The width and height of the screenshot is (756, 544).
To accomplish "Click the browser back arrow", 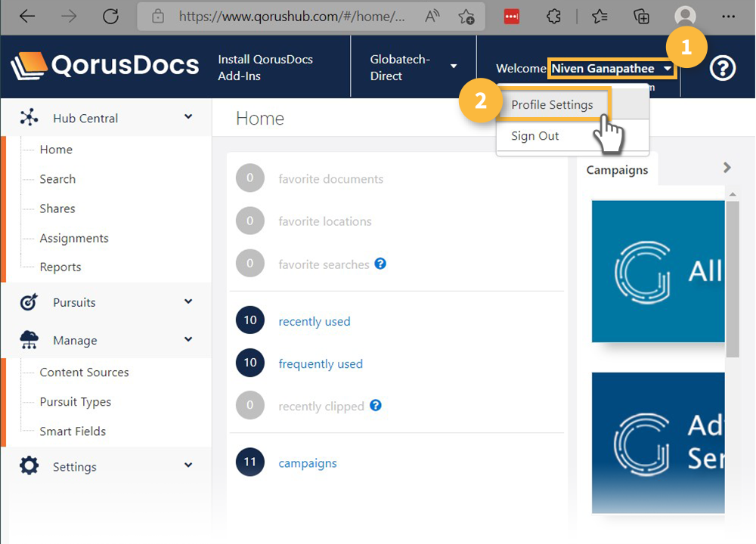I will [x=28, y=16].
